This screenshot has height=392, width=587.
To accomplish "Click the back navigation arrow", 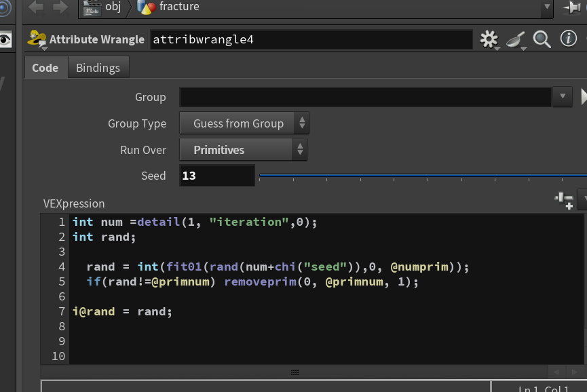I will (35, 7).
